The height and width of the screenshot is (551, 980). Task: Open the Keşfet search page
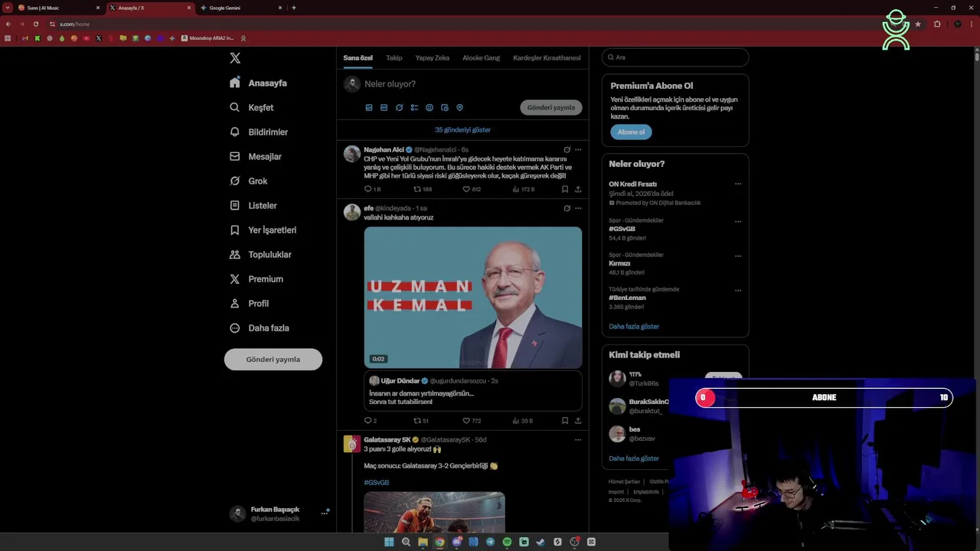[252, 108]
